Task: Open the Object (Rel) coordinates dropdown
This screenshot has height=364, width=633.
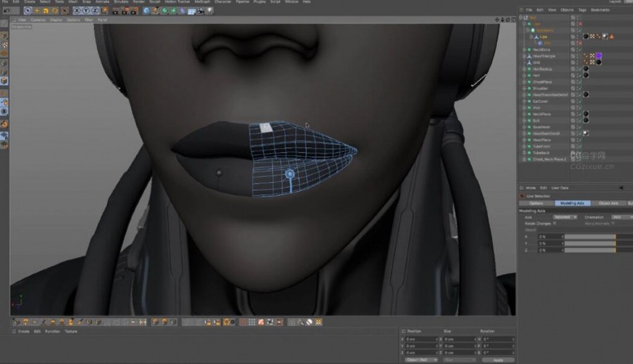Action: pyautogui.click(x=420, y=360)
